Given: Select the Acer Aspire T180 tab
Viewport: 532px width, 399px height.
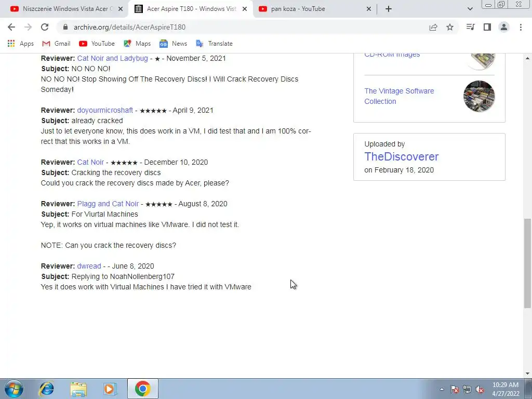Looking at the screenshot, I should pos(191,9).
